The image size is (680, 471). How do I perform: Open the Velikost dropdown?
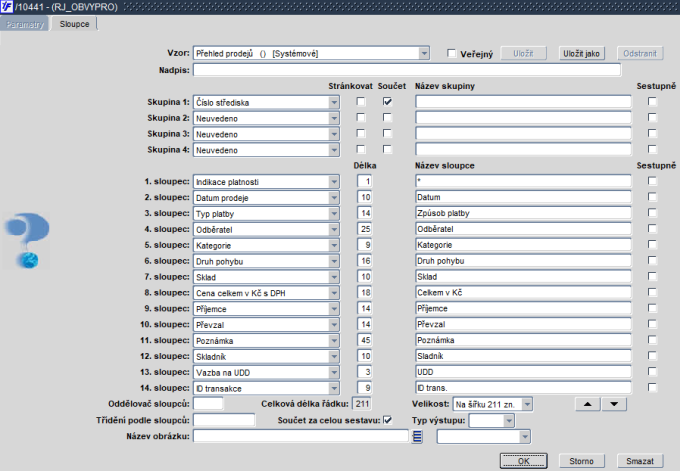(527, 404)
